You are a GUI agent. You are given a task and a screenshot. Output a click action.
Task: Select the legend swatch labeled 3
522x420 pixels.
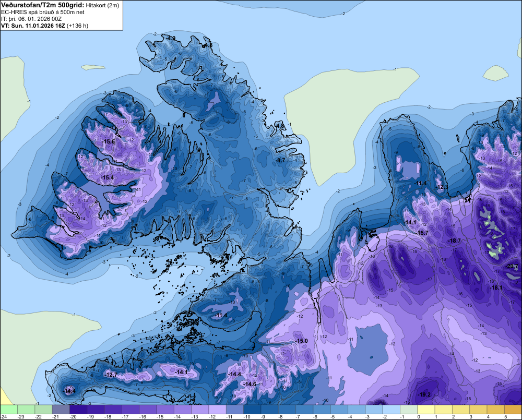[478, 409]
